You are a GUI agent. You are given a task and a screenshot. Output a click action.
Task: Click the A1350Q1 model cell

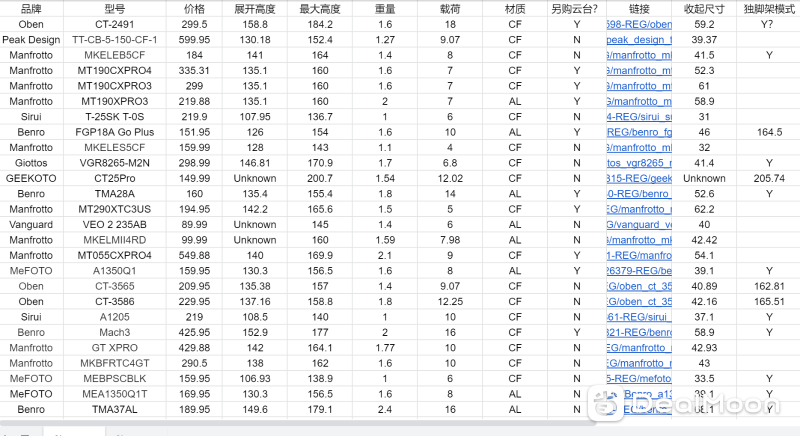click(115, 271)
